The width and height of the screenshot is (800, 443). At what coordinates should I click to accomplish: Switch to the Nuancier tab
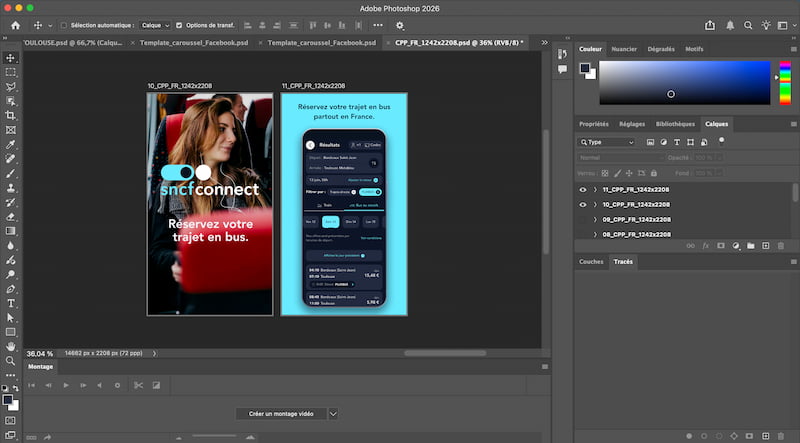[x=624, y=49]
